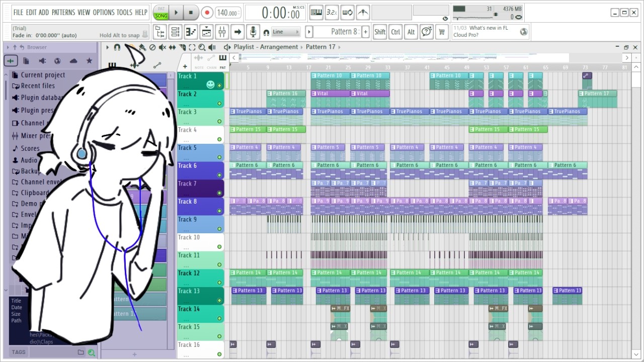The image size is (644, 362).
Task: Show browser cloud tab icon
Action: point(73,61)
